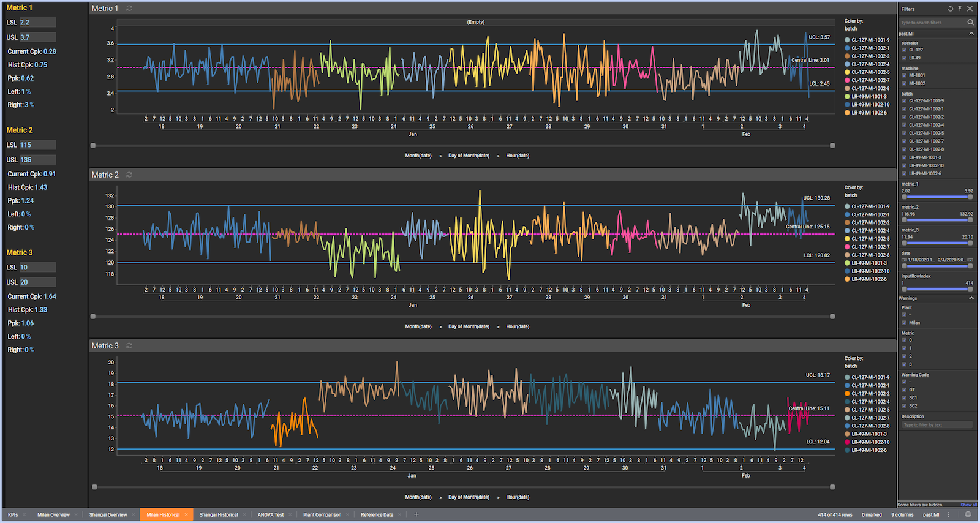
Task: Toggle machine MI-1002 checkbox
Action: click(904, 83)
